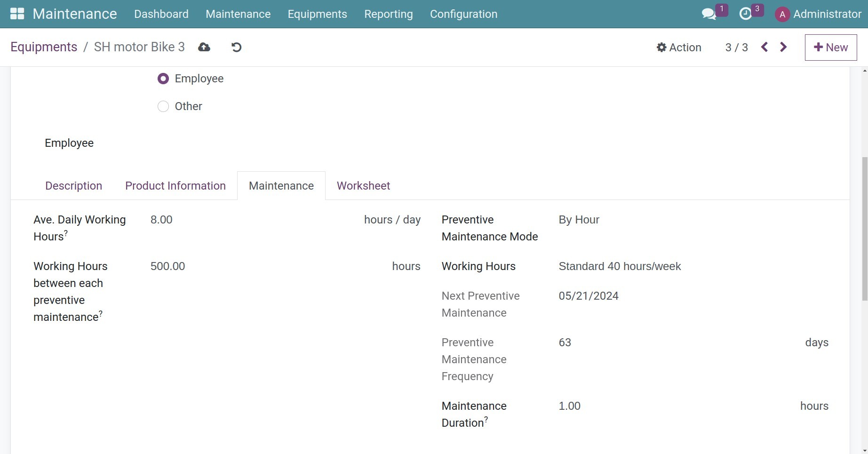This screenshot has height=454, width=868.
Task: Go to next record arrow
Action: coord(783,47)
